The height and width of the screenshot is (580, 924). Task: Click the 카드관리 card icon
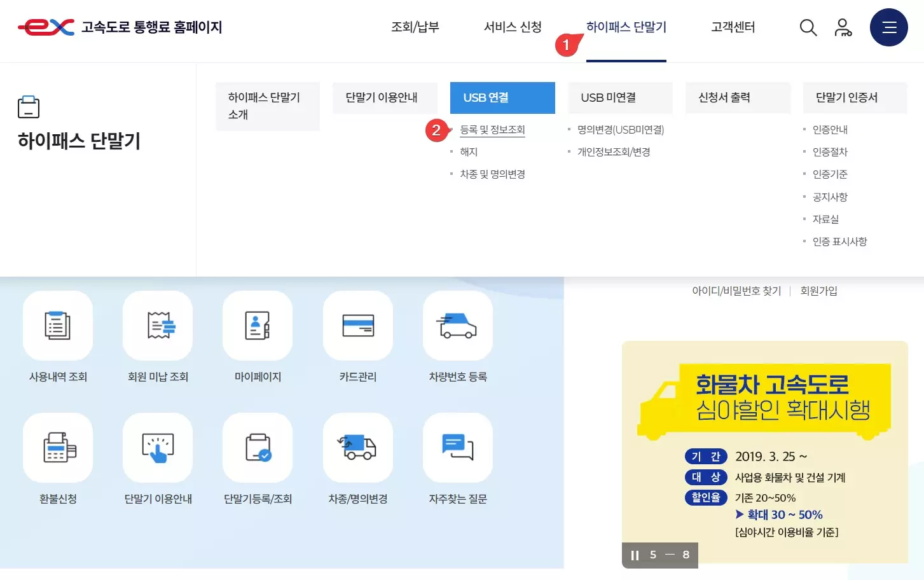click(x=357, y=326)
